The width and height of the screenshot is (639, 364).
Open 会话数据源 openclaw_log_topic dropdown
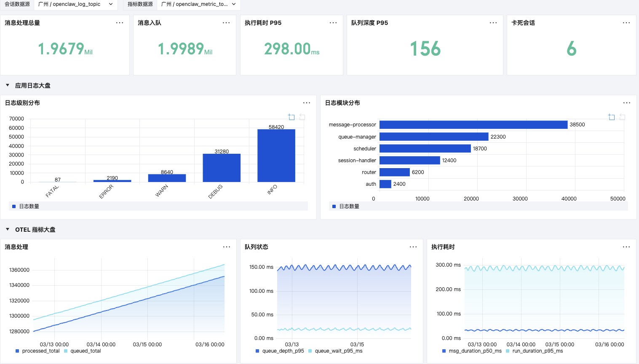(75, 4)
